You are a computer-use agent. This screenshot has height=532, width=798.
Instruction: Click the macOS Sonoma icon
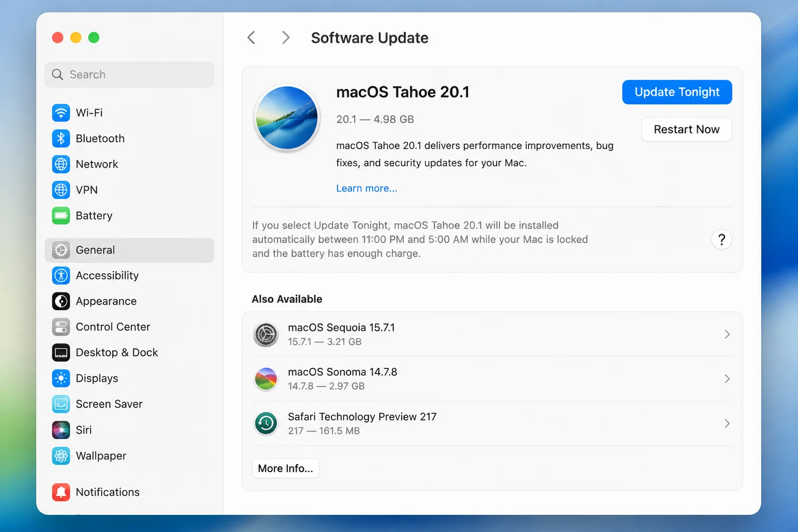click(x=266, y=379)
